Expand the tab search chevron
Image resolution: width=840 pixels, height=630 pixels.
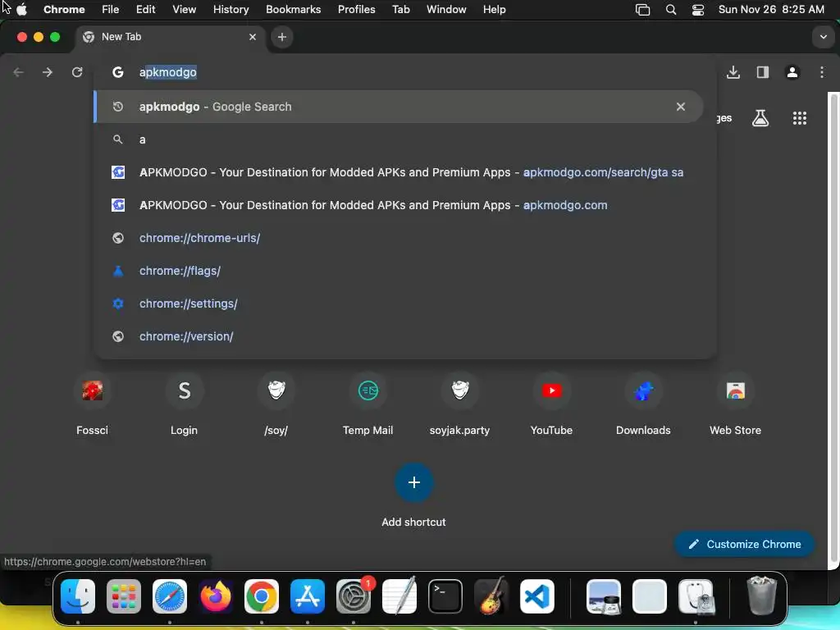coord(823,37)
